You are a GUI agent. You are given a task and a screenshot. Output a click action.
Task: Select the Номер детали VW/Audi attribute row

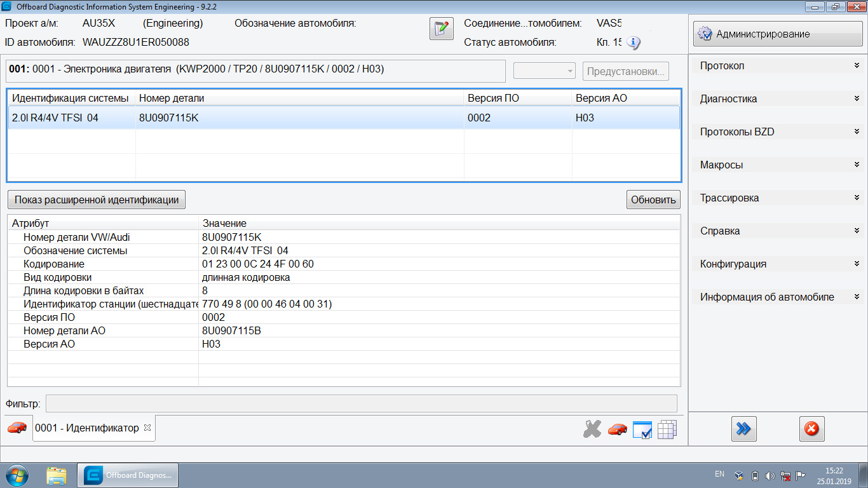344,237
